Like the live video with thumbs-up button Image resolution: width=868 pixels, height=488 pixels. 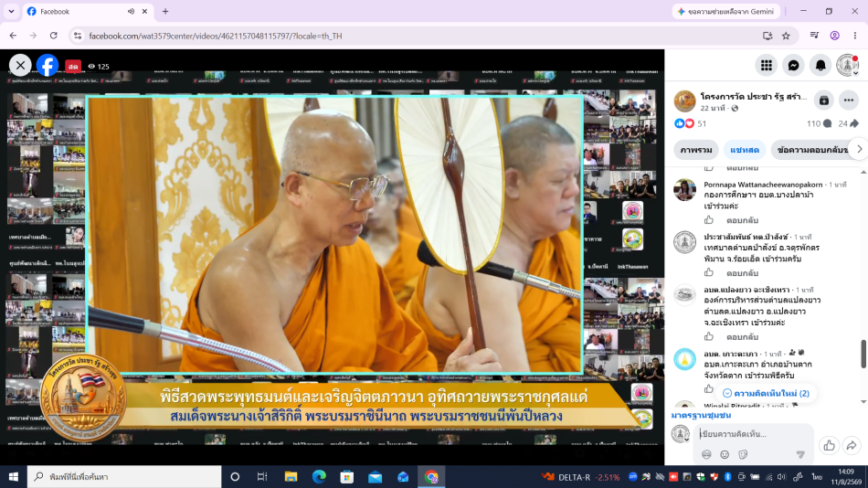[829, 445]
